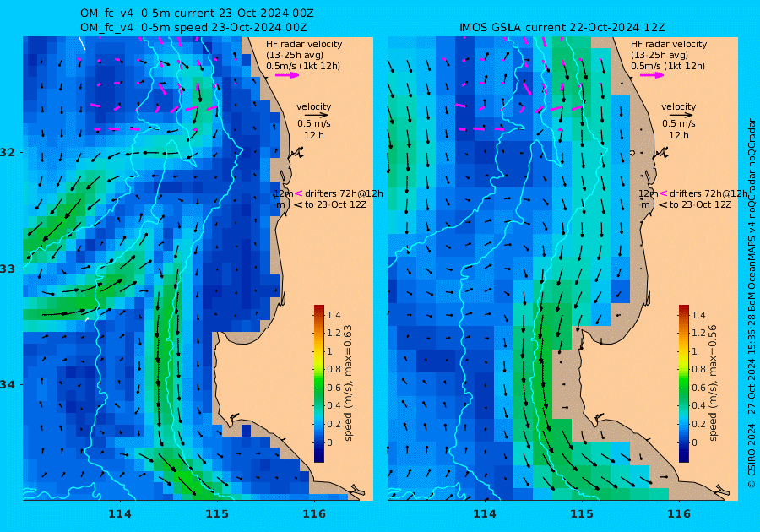
Task: Click the black velocity scale arrow in right map
Action: (682, 116)
